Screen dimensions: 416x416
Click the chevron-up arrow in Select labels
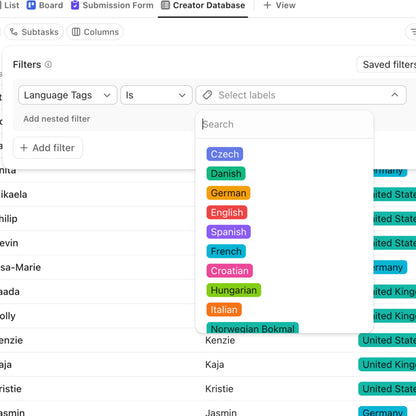click(x=395, y=95)
